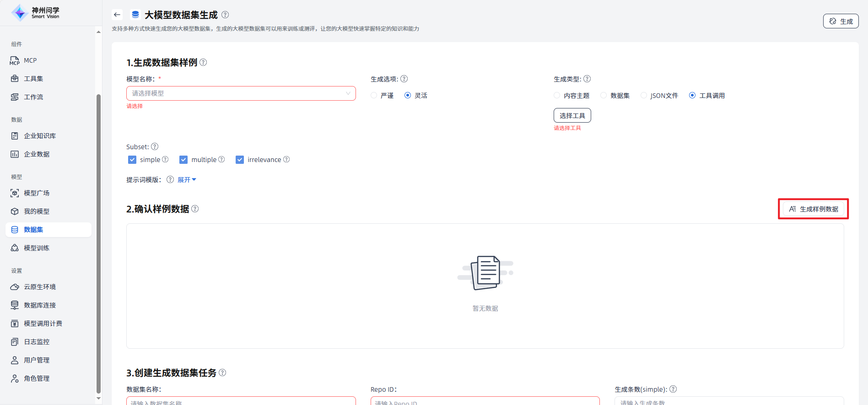Click help icon beside 确认样例数据 heading

195,209
